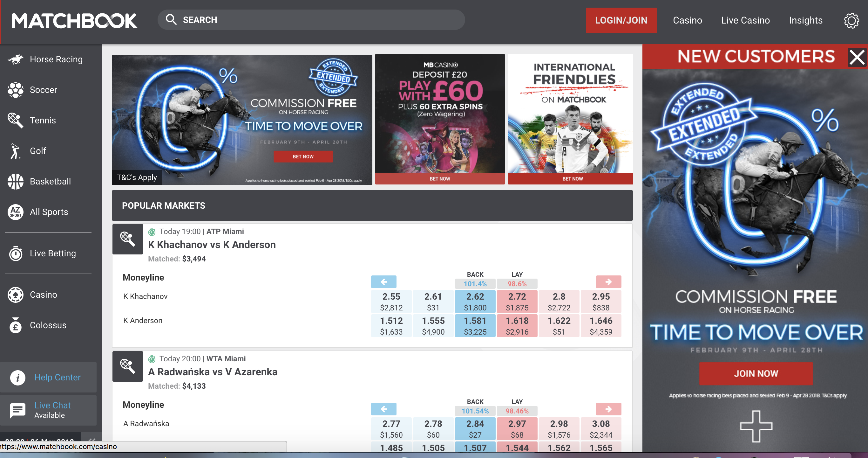Select the Tennis racket sidebar icon
This screenshot has width=868, height=458.
click(16, 121)
